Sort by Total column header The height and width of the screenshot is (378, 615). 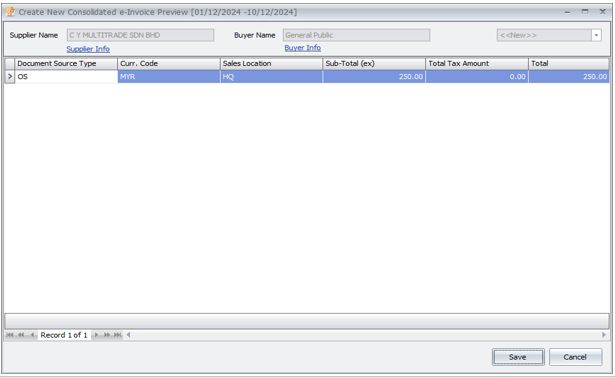569,64
